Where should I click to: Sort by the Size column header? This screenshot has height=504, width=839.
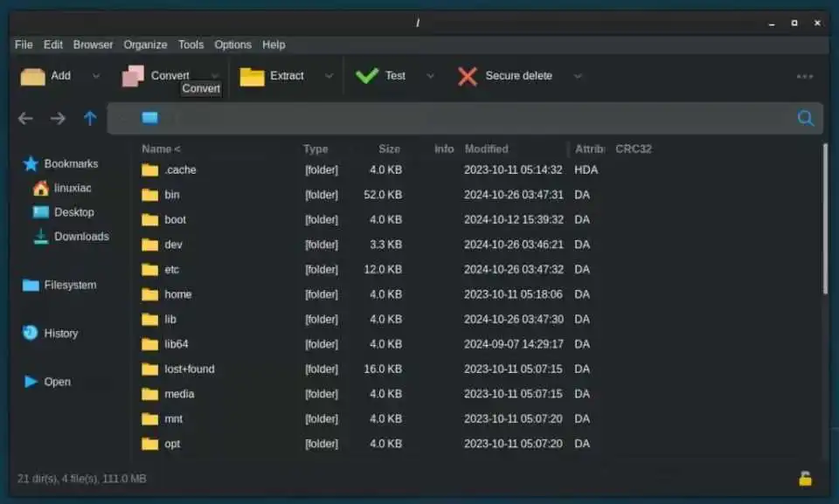pos(390,149)
